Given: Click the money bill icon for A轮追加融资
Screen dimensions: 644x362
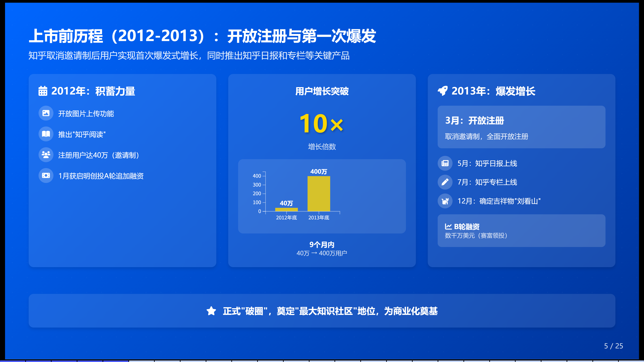Looking at the screenshot, I should point(46,176).
